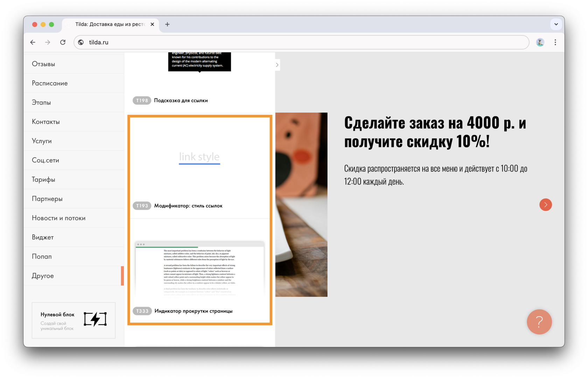Click the browser back arrow
Image resolution: width=588 pixels, height=378 pixels.
click(33, 42)
